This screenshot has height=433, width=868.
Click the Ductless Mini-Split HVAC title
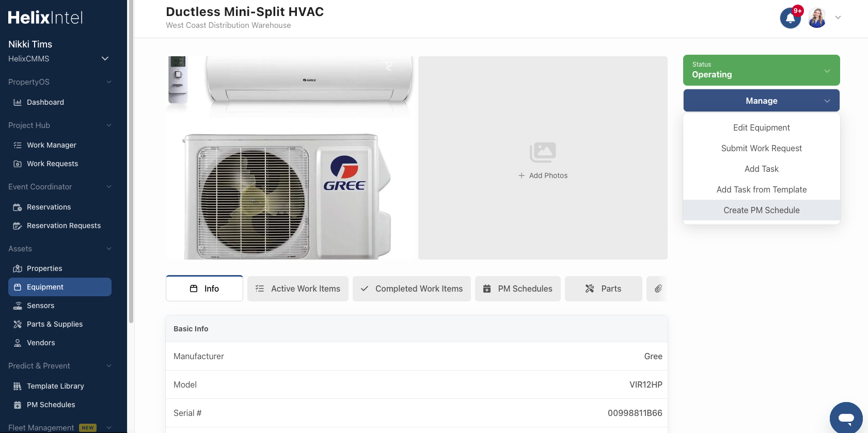click(245, 12)
